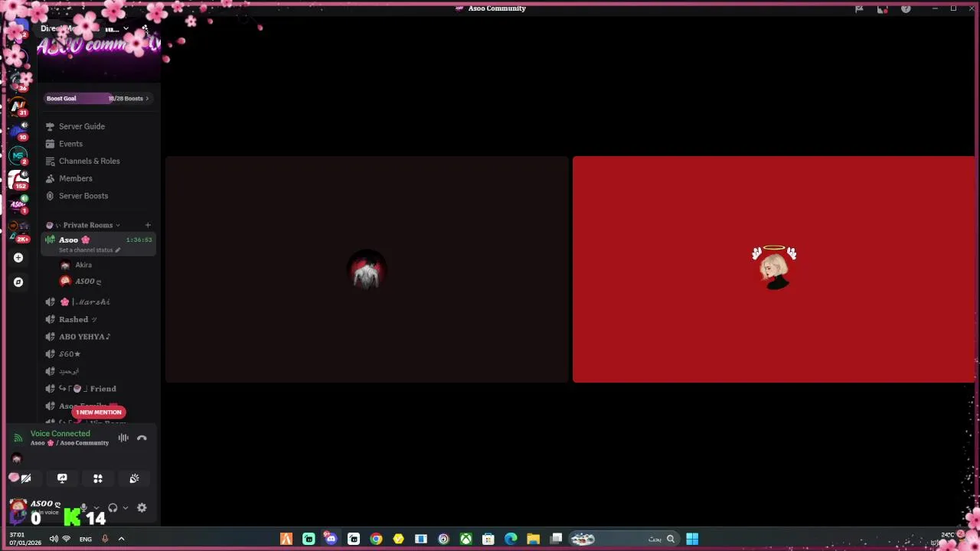Open output device options arrow
This screenshot has height=551, width=980.
[125, 507]
